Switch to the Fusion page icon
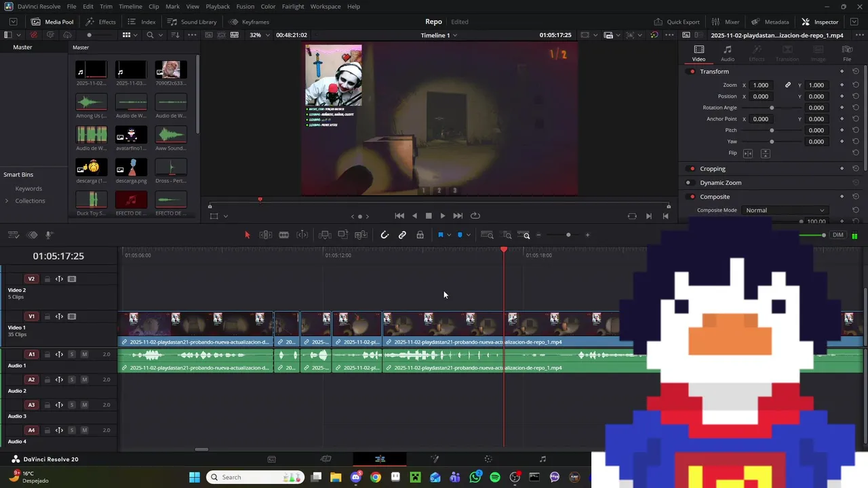Viewport: 868px width, 488px height. tap(435, 459)
